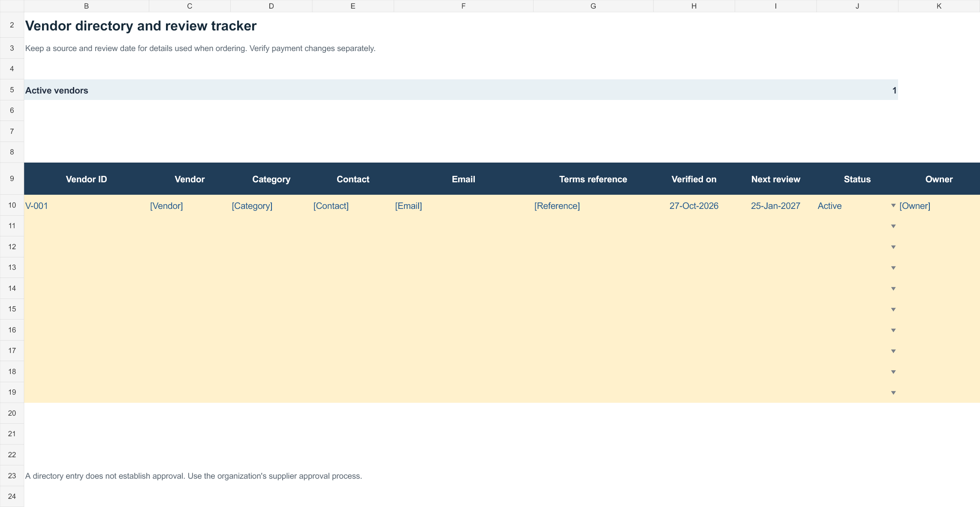
Task: Click the Vendor ID header cell
Action: point(87,179)
